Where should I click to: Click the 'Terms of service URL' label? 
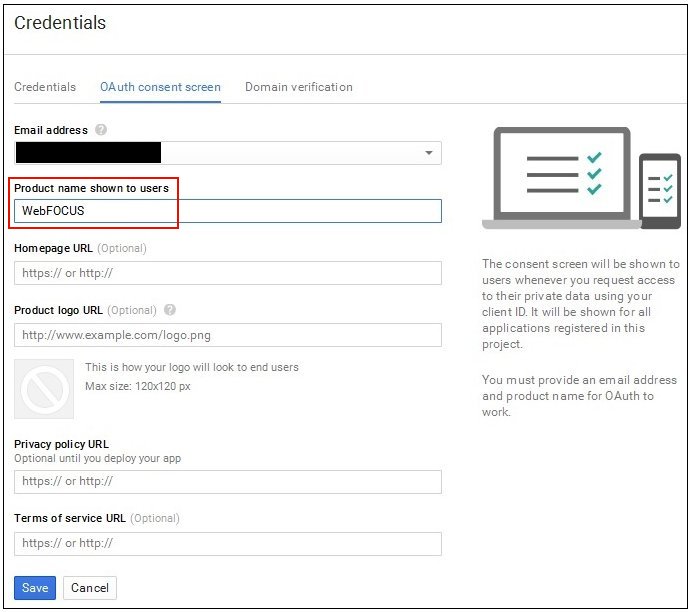(70, 518)
